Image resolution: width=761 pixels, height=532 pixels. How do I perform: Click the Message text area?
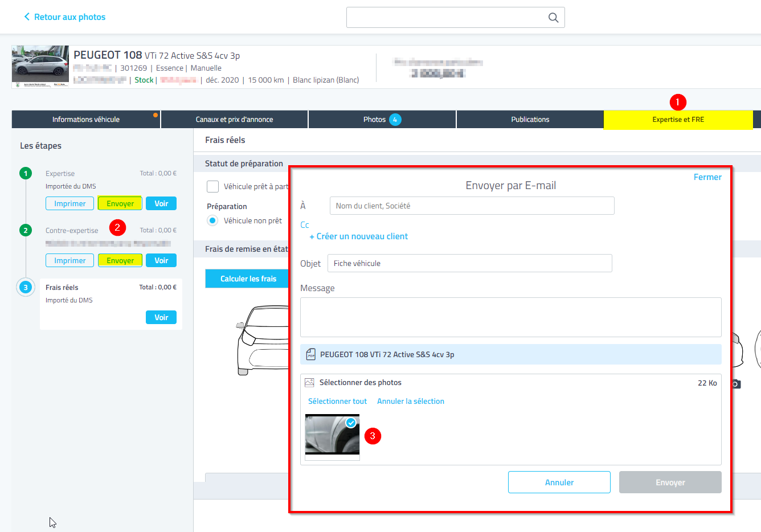(511, 317)
